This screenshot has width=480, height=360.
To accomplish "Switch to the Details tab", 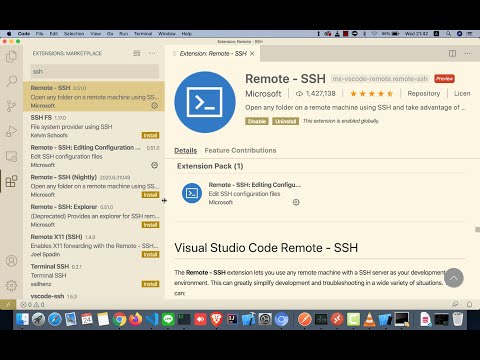I will 186,150.
